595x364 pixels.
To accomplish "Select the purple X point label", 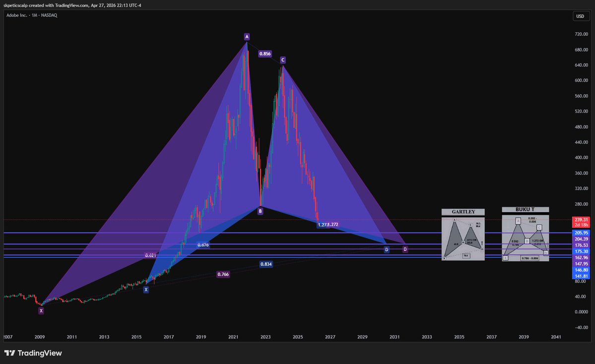I will [41, 310].
